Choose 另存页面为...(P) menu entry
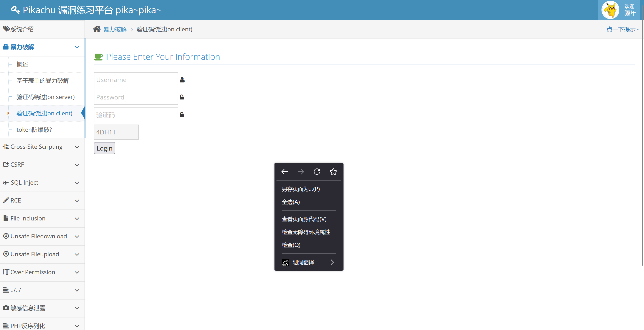The height and width of the screenshot is (330, 644). pos(301,189)
